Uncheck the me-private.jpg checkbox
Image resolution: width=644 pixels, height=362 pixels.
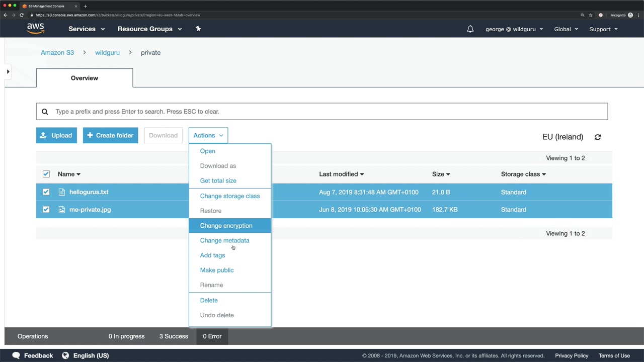46,210
